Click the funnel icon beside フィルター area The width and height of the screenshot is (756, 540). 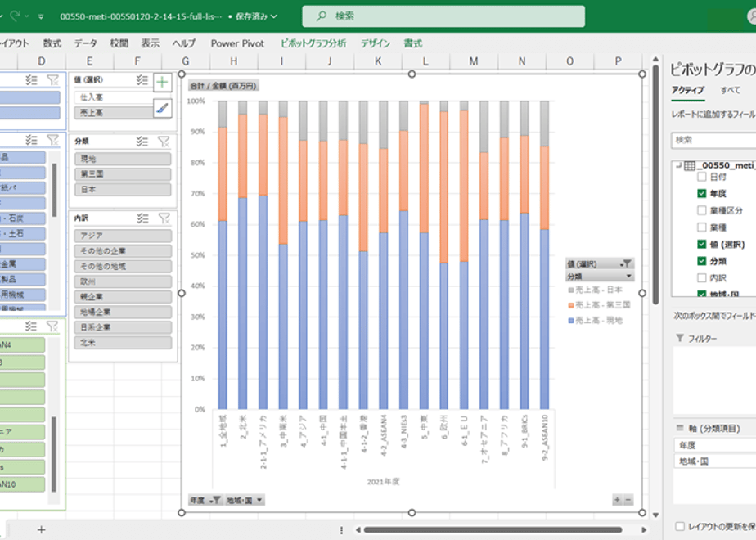click(680, 339)
